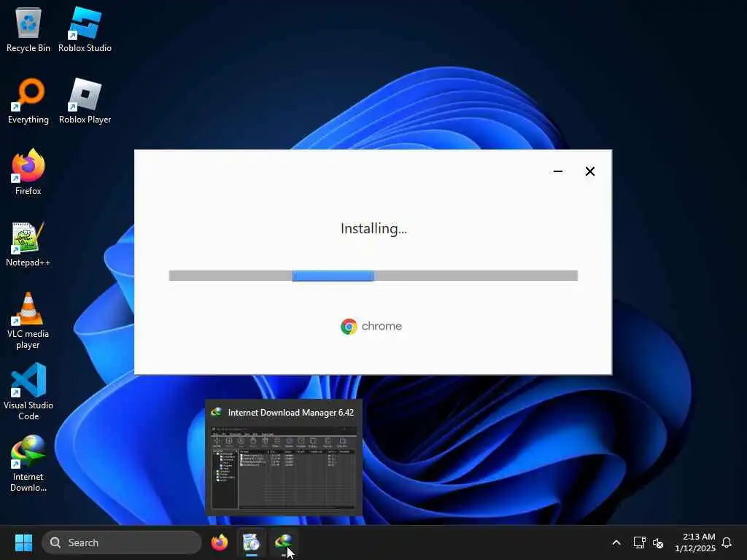
Task: Click the Installing progress bar
Action: pyautogui.click(x=373, y=276)
